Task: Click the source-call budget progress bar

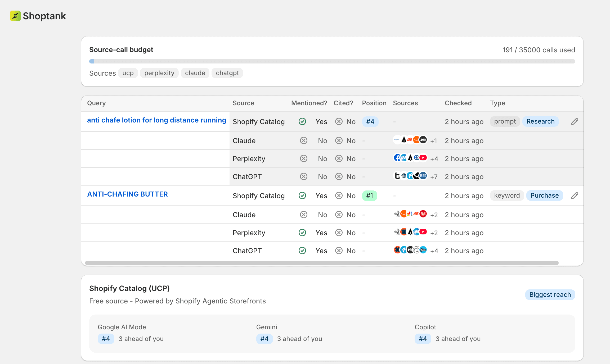Action: tap(332, 61)
